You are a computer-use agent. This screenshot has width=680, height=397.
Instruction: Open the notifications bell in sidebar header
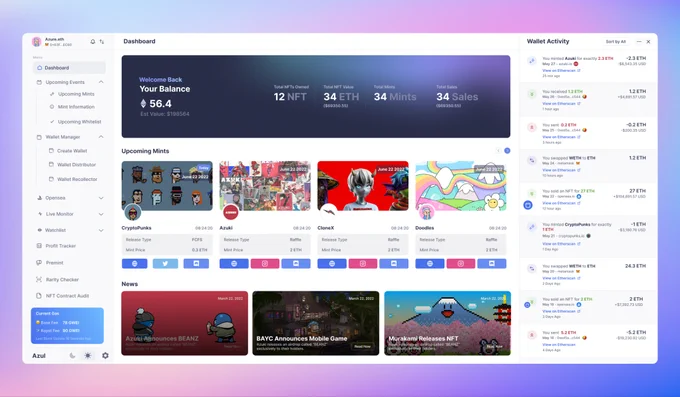[92, 42]
